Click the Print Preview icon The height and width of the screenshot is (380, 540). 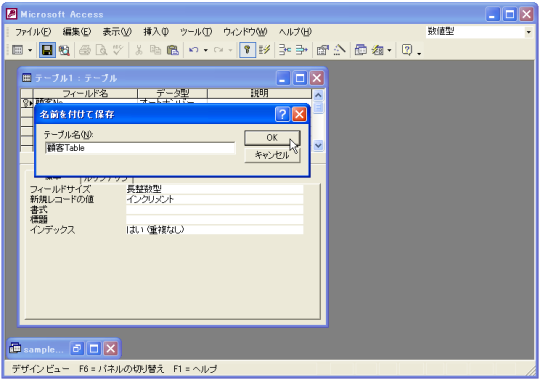click(x=101, y=50)
